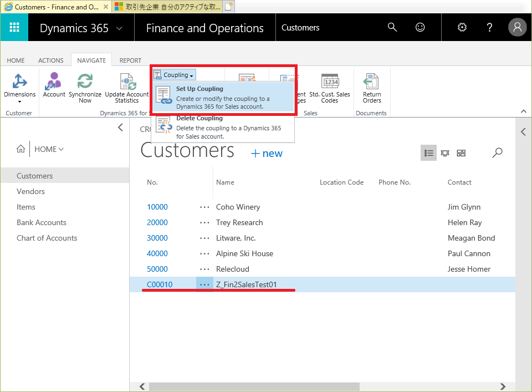
Task: Collapse the ribbon with the up chevron
Action: 524,111
